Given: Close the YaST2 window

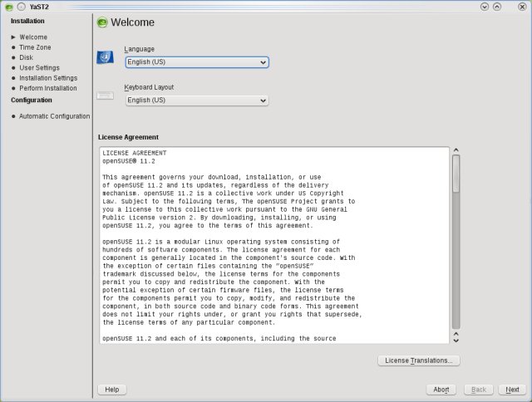Looking at the screenshot, I should coord(522,7).
